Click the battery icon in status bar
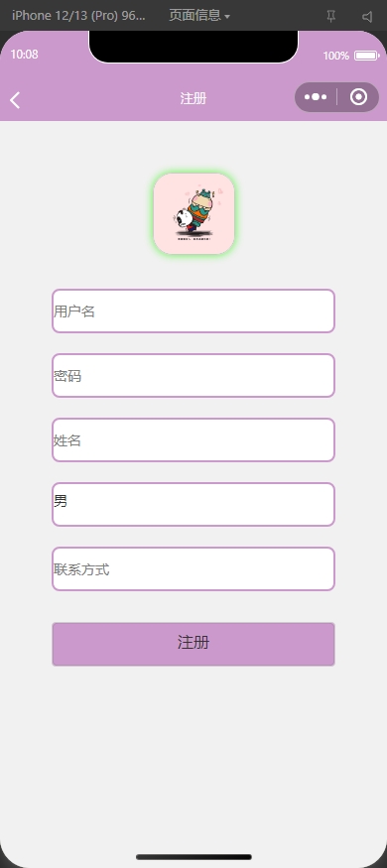The height and width of the screenshot is (868, 387). point(366,56)
